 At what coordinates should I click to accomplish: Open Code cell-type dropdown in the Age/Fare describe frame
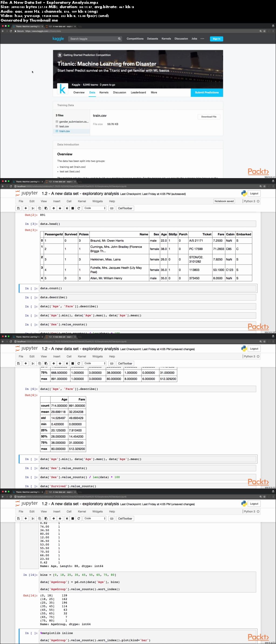[95, 363]
